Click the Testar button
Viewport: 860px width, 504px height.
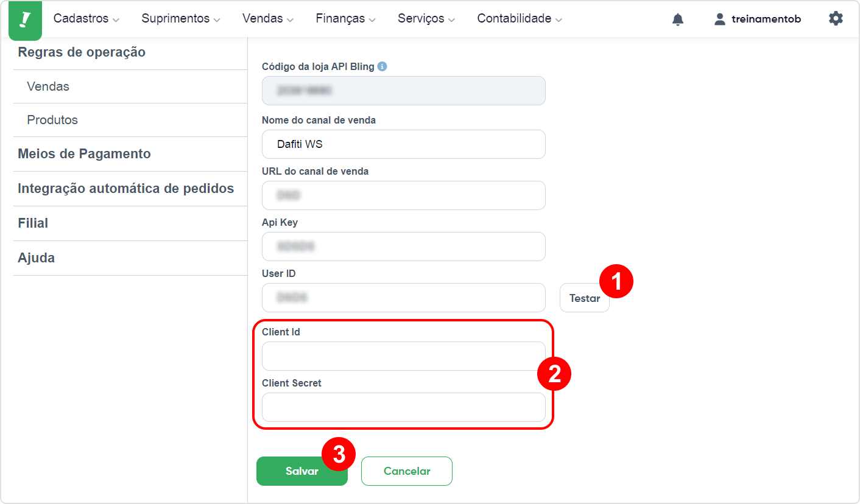tap(585, 298)
